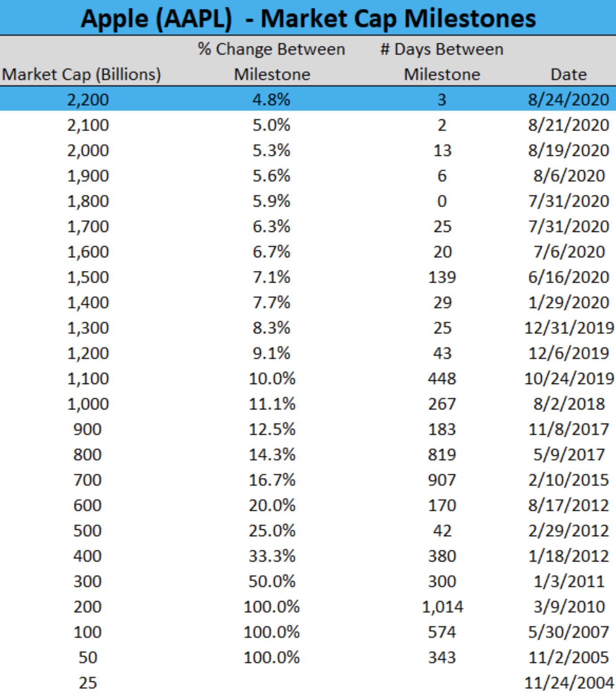Select the highlighted 2,200 market cap cell
616x693 pixels.
(88, 99)
